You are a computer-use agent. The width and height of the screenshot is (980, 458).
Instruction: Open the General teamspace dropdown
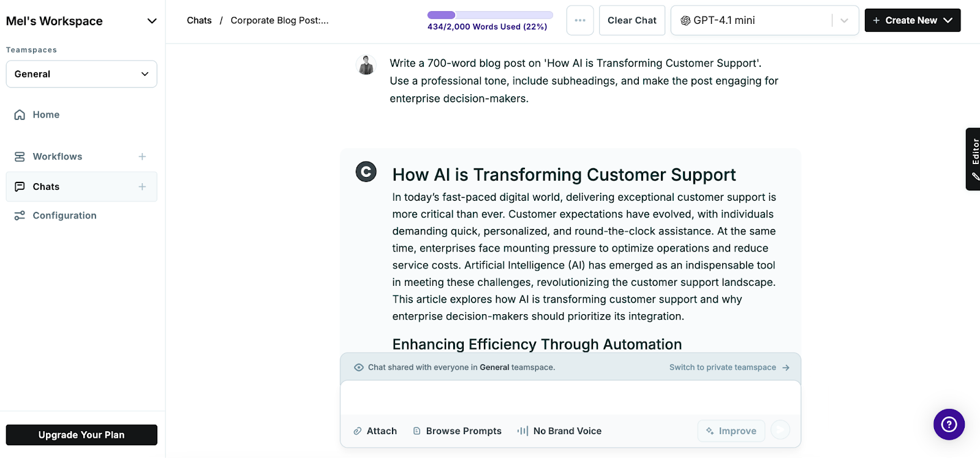point(81,74)
